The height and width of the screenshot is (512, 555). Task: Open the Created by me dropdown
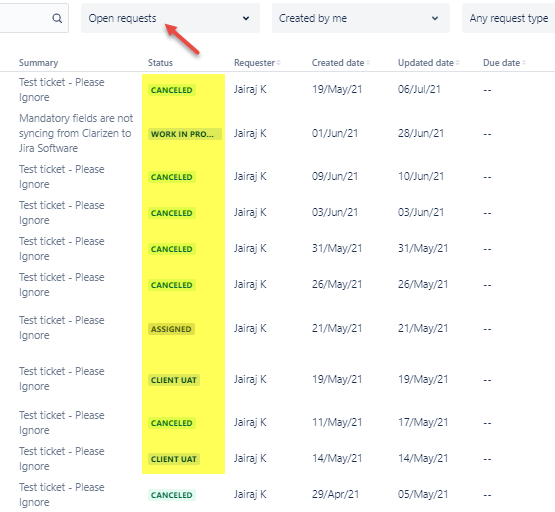(x=361, y=18)
